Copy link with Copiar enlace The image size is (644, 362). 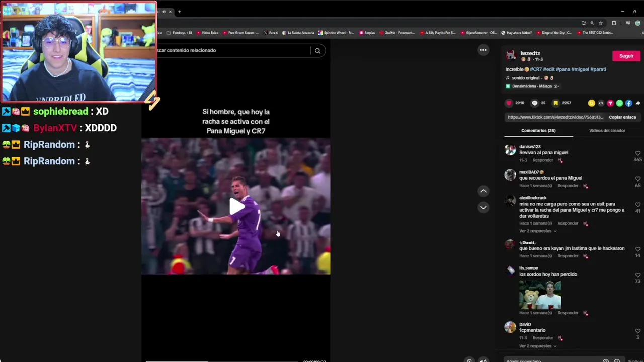pos(622,117)
